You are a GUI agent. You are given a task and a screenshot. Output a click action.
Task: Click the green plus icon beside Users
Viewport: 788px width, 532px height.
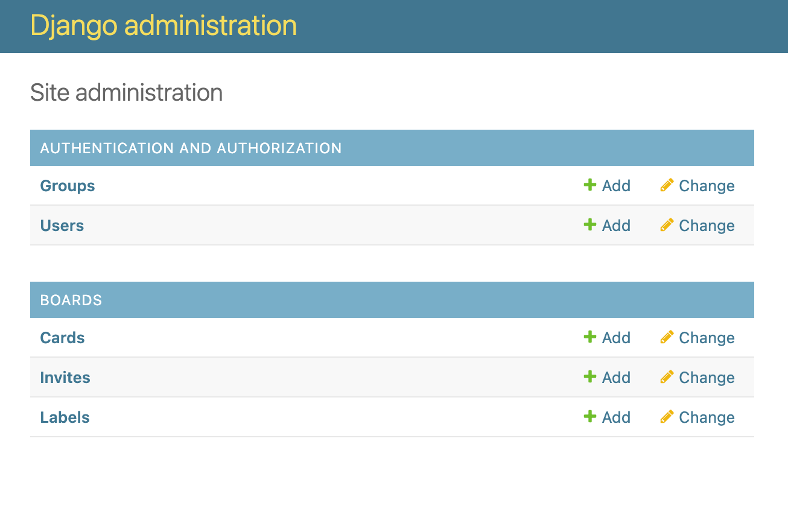pos(589,225)
